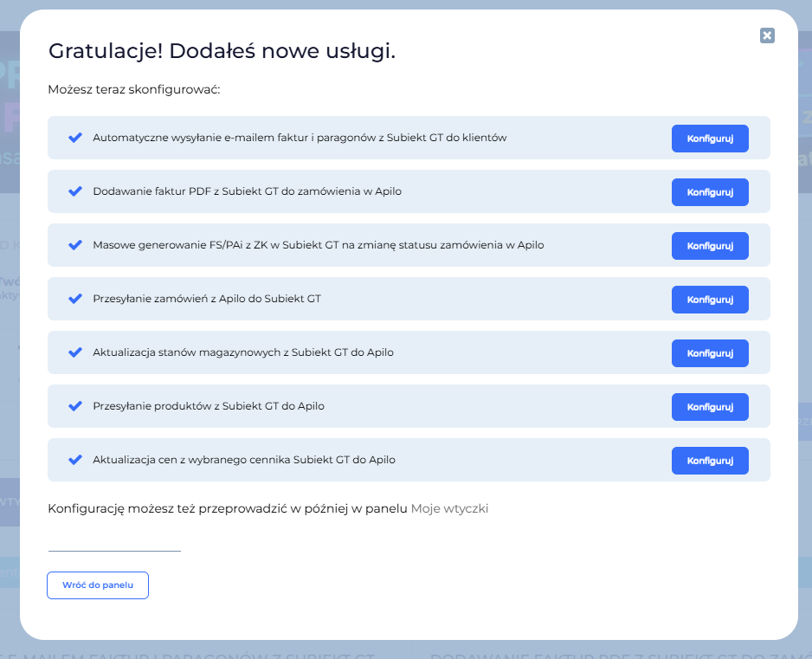Click checkmark next to Przesyłanie zamówień z Apilo

click(74, 299)
